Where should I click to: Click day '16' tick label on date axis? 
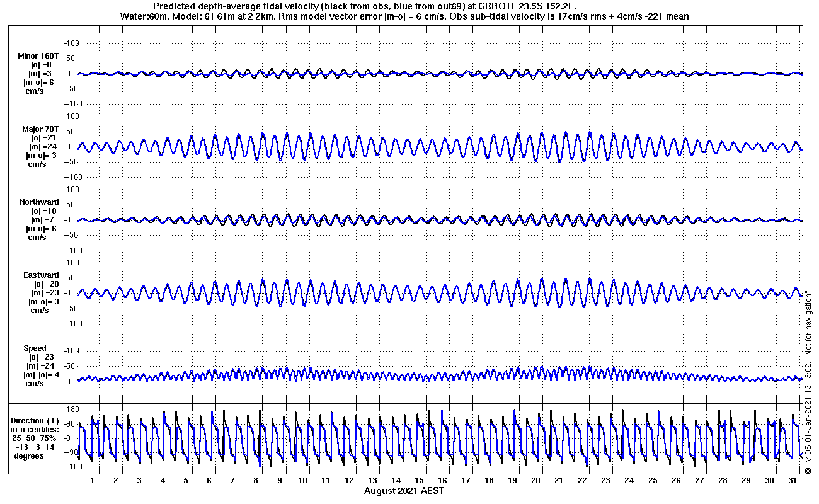(442, 481)
